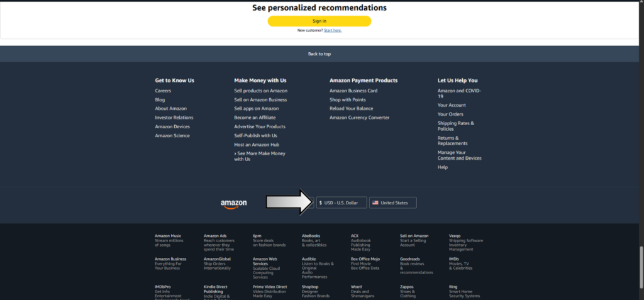Open Amazon Ads footer link

219,243
